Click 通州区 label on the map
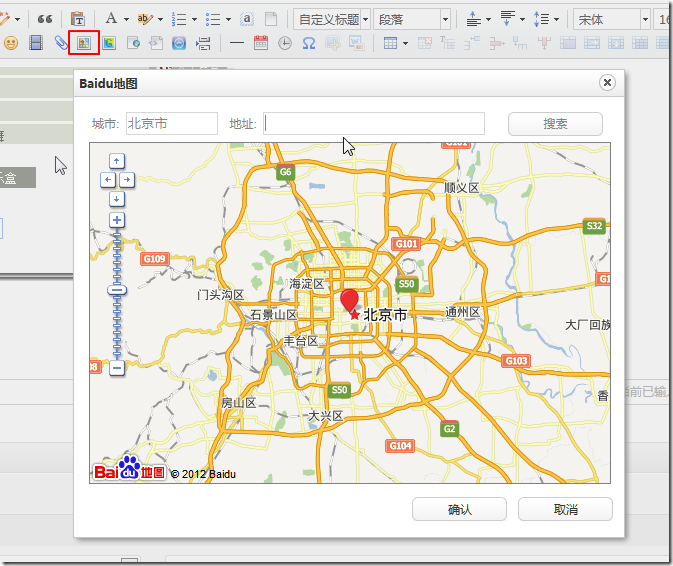The height and width of the screenshot is (566, 673). 462,312
